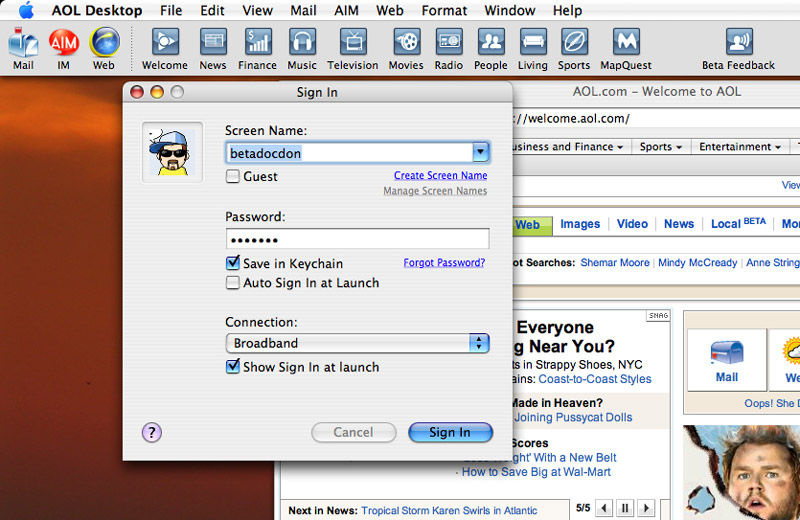Screen dimensions: 800x520
Task: Expand the Screen Name dropdown arrow
Action: (480, 152)
